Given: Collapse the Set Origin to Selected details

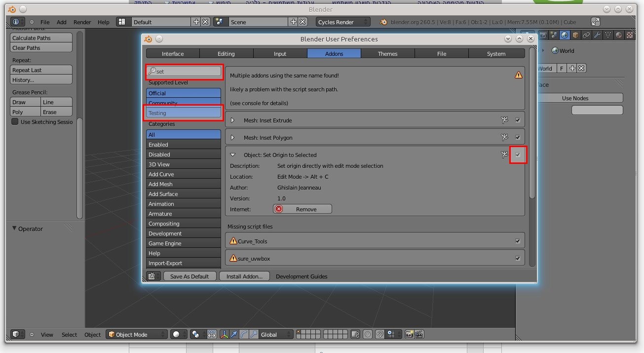Looking at the screenshot, I should (232, 155).
